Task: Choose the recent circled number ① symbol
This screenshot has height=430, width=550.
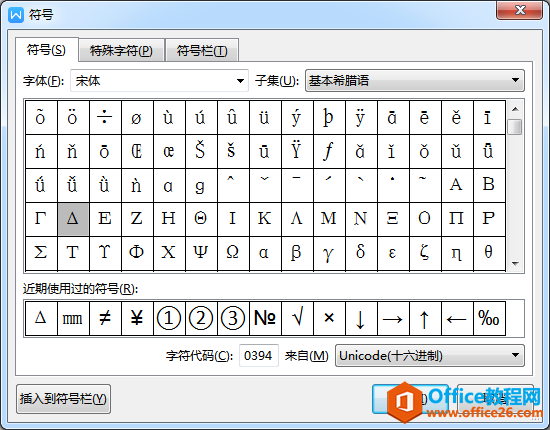Action: [169, 318]
